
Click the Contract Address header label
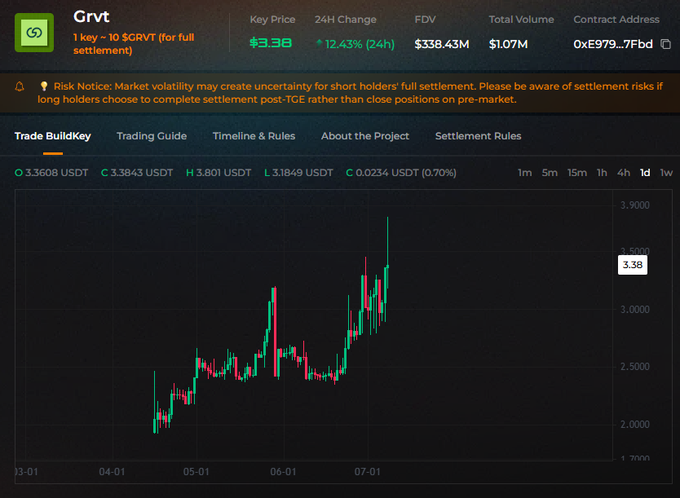[616, 20]
